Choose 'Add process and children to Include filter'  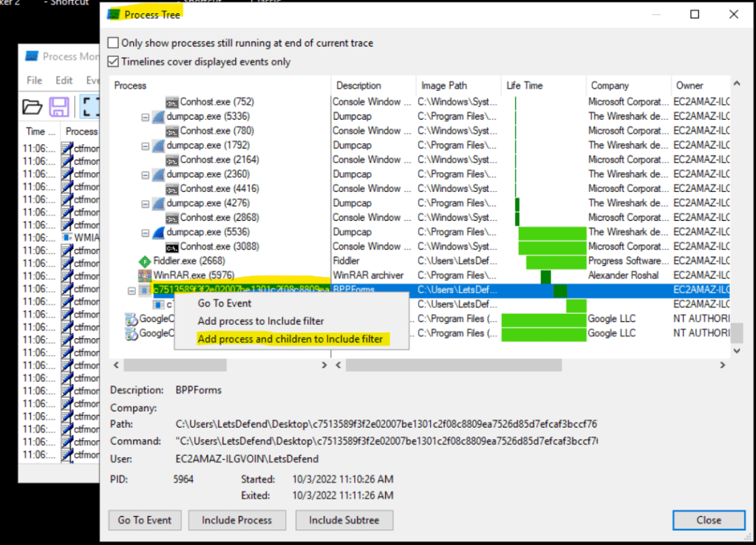tap(290, 339)
